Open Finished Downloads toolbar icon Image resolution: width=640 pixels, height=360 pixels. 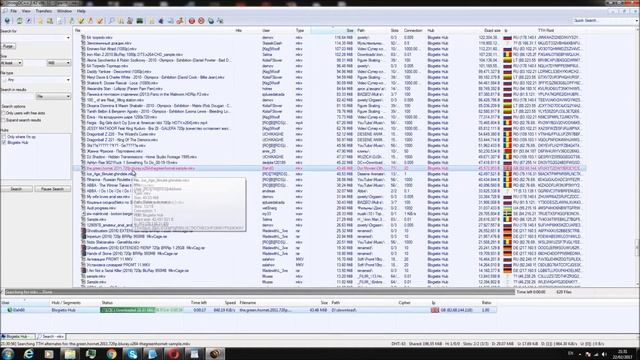pyautogui.click(x=81, y=20)
